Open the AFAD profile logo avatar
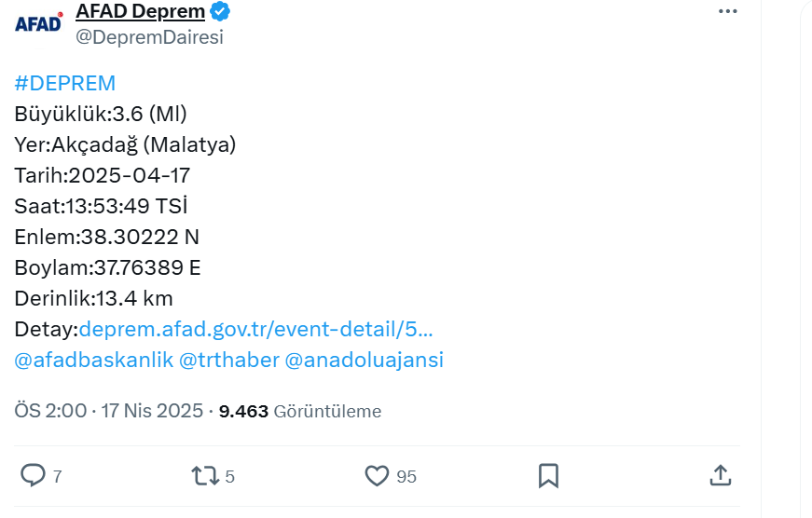The width and height of the screenshot is (812, 518). [x=38, y=24]
